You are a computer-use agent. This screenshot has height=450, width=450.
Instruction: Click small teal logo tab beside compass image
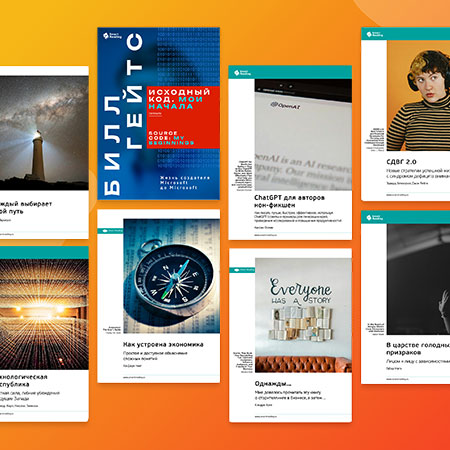coord(110,231)
